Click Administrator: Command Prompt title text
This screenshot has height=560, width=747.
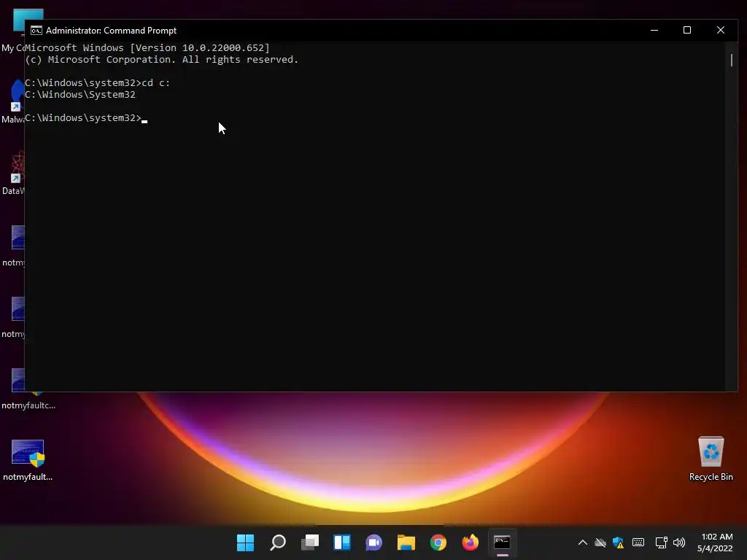coord(111,31)
